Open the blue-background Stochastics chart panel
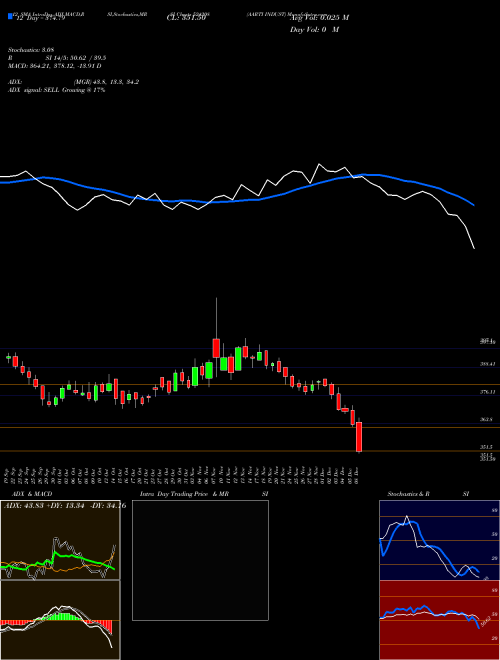The height and width of the screenshot is (660, 500). [439, 540]
